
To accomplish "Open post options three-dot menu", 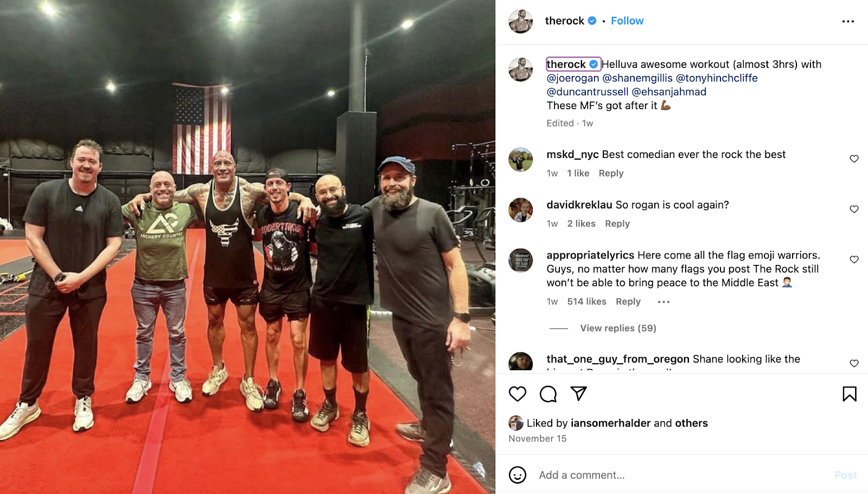I will pos(848,21).
